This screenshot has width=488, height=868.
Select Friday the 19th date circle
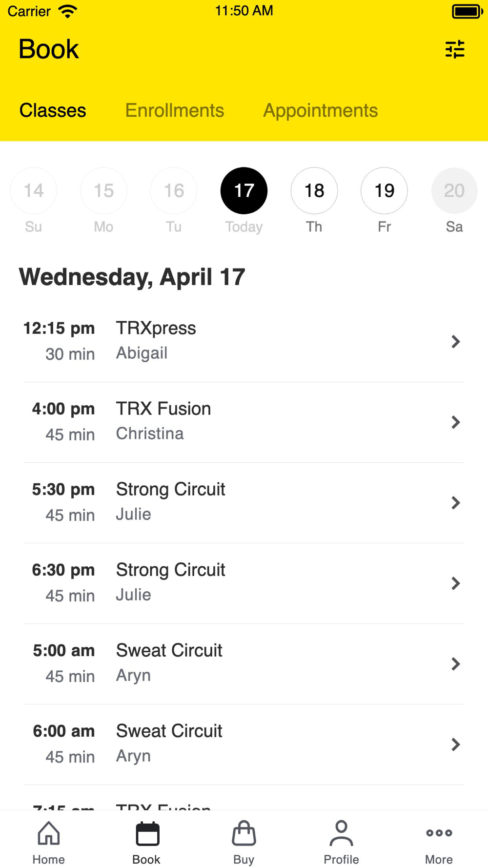coord(384,191)
